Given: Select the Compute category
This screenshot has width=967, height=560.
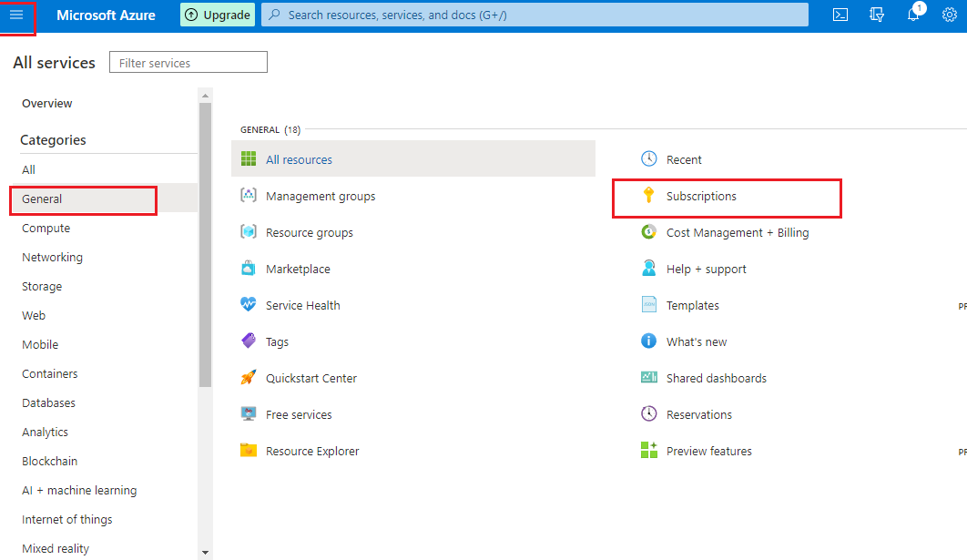Looking at the screenshot, I should pyautogui.click(x=46, y=229).
